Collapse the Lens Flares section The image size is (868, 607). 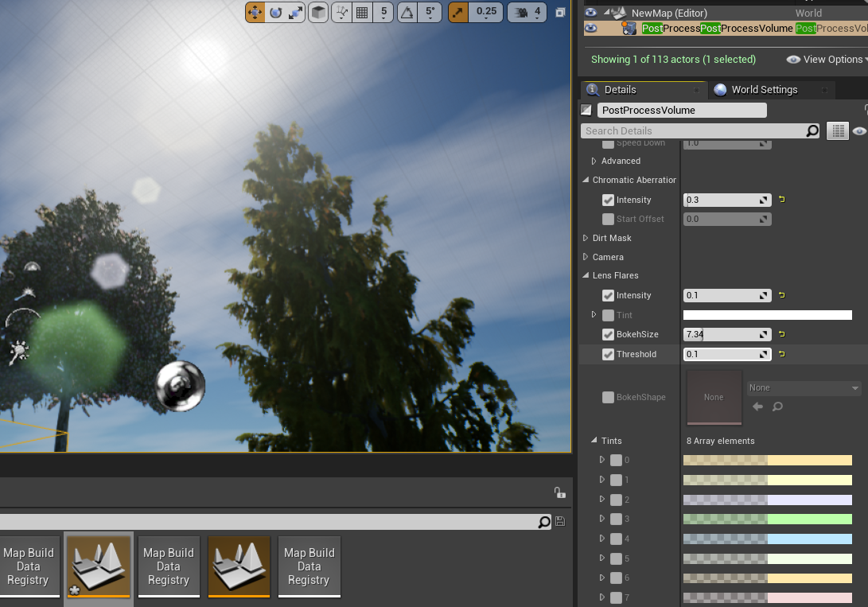coord(586,275)
